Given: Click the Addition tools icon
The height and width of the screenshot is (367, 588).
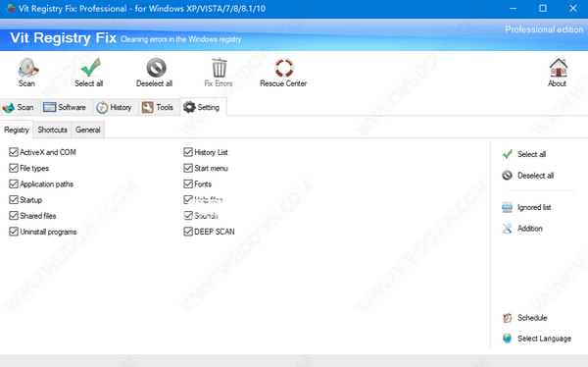Looking at the screenshot, I should coord(507,228).
